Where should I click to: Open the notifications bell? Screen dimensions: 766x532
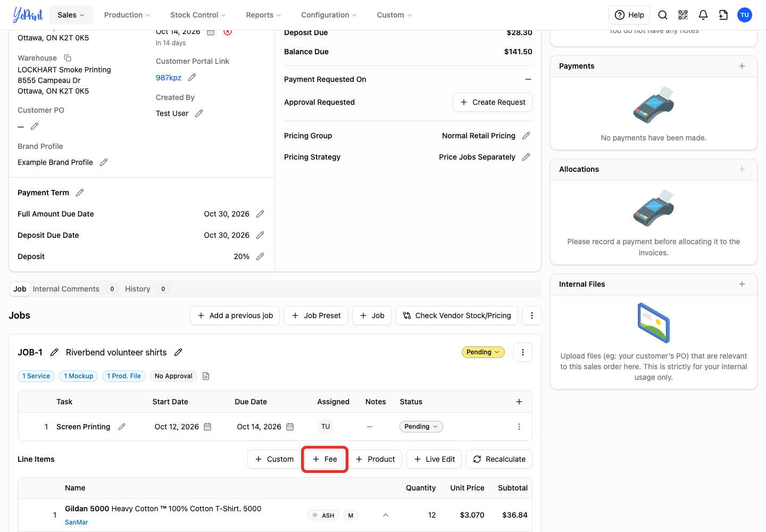[703, 15]
